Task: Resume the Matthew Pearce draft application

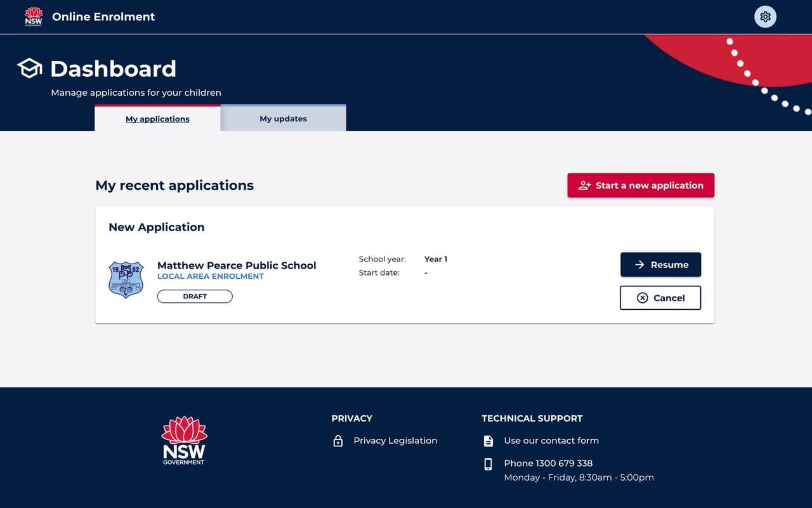Action: coord(660,265)
